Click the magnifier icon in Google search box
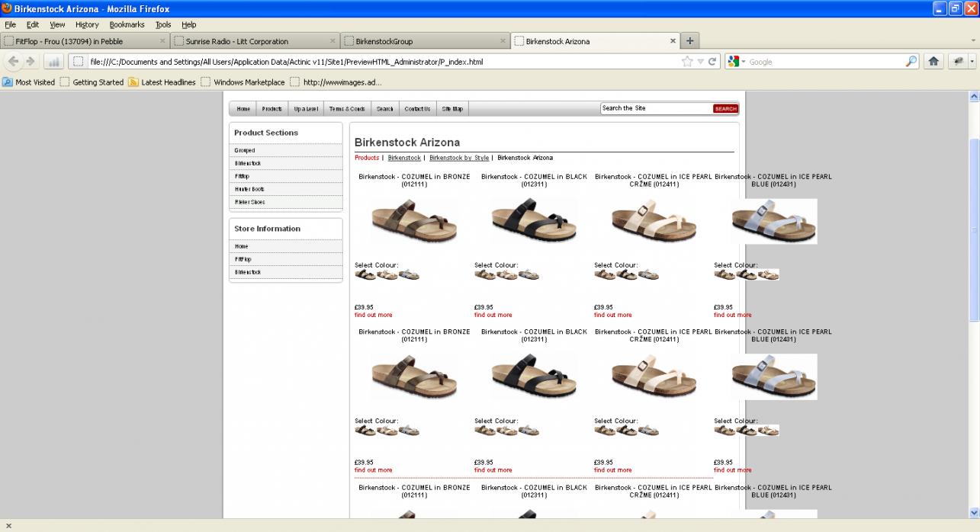Screen dimensions: 980x532 (x=911, y=62)
